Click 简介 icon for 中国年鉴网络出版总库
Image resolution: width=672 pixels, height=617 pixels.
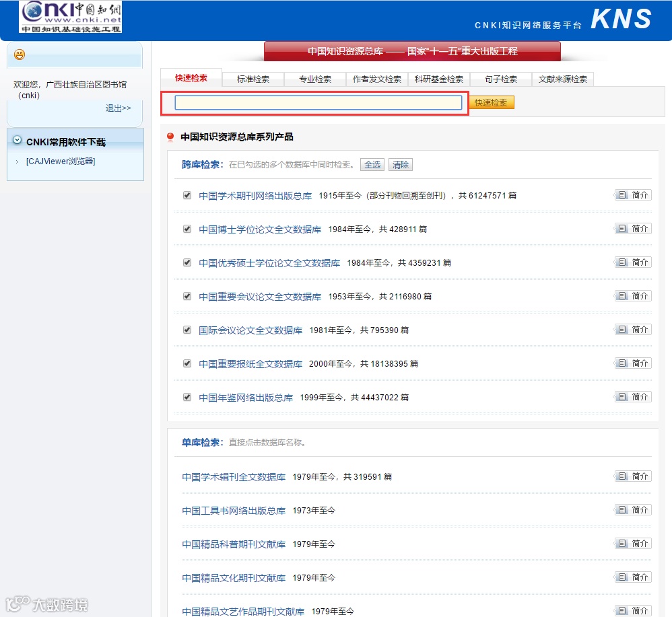coord(633,397)
